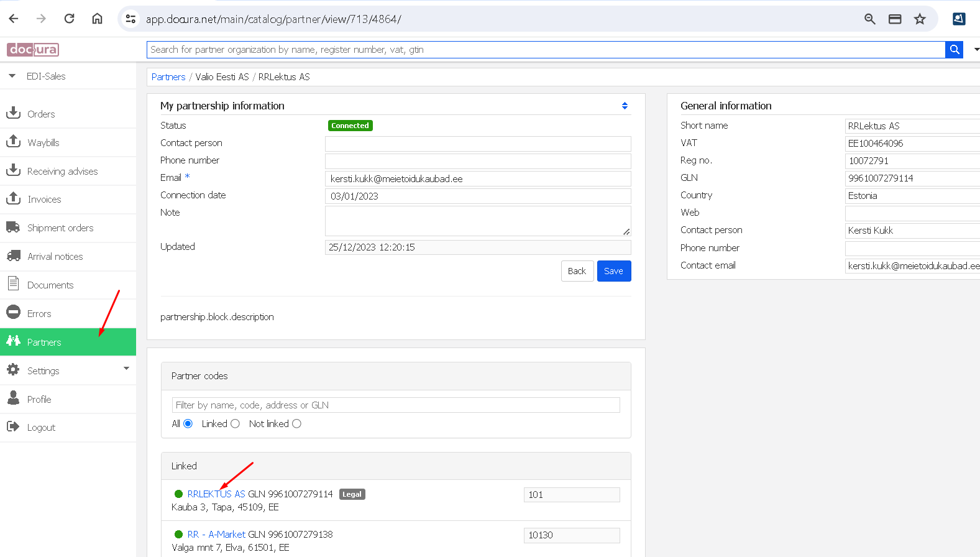Expand the Settings submenu arrow

(x=126, y=368)
